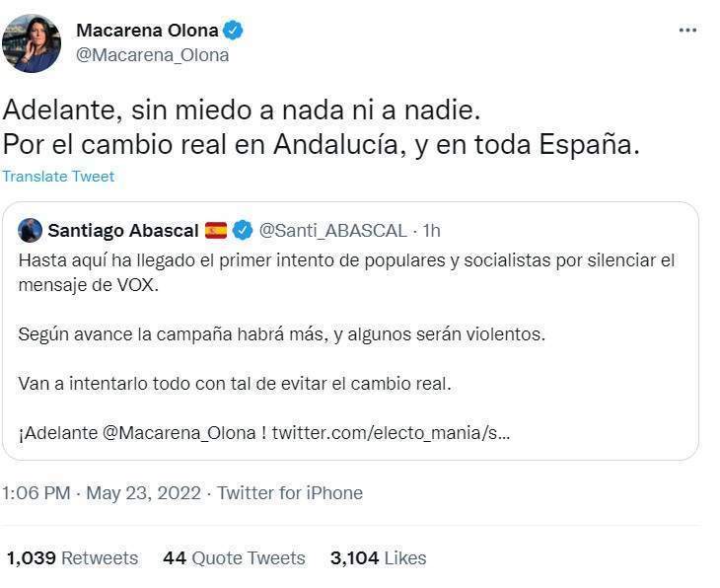Image resolution: width=720 pixels, height=588 pixels.
Task: Click the quoted tweet's 1h timestamp
Action: 431,230
